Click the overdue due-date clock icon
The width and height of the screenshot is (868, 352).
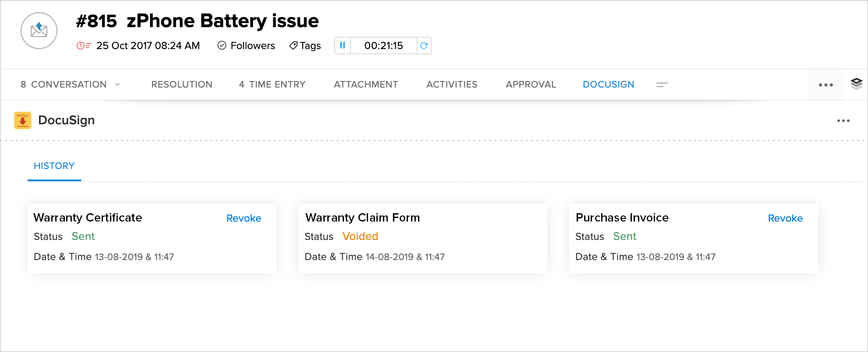pos(84,46)
